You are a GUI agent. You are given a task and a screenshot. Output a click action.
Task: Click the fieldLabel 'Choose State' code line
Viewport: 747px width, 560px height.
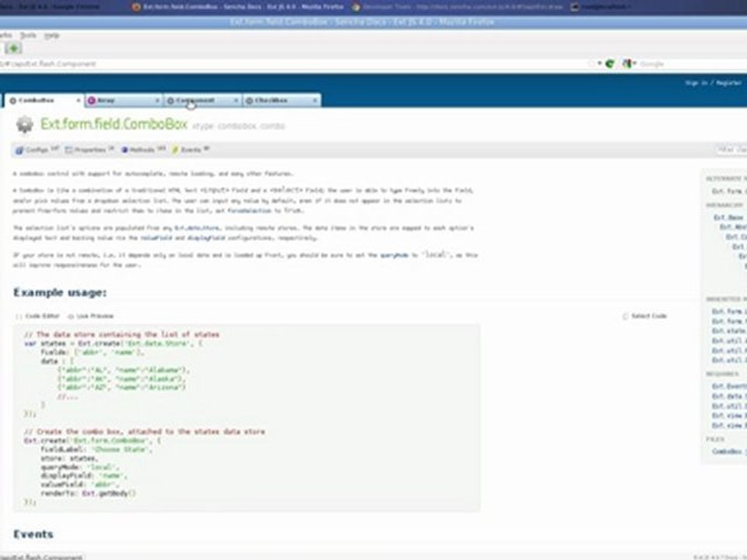(96, 450)
